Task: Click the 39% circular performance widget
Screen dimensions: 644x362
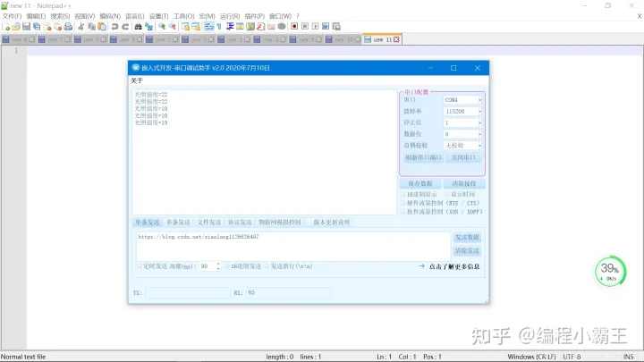Action: click(609, 270)
